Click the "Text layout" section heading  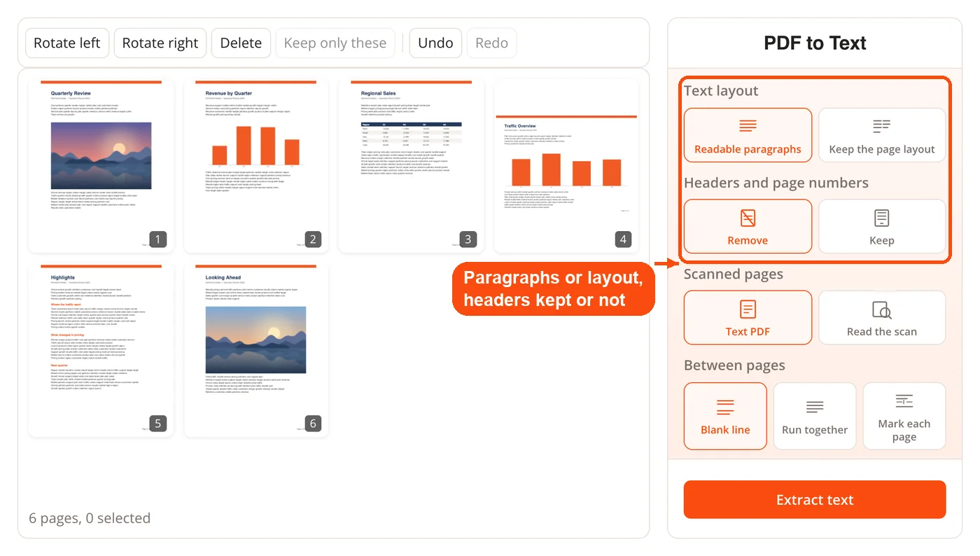pos(721,91)
